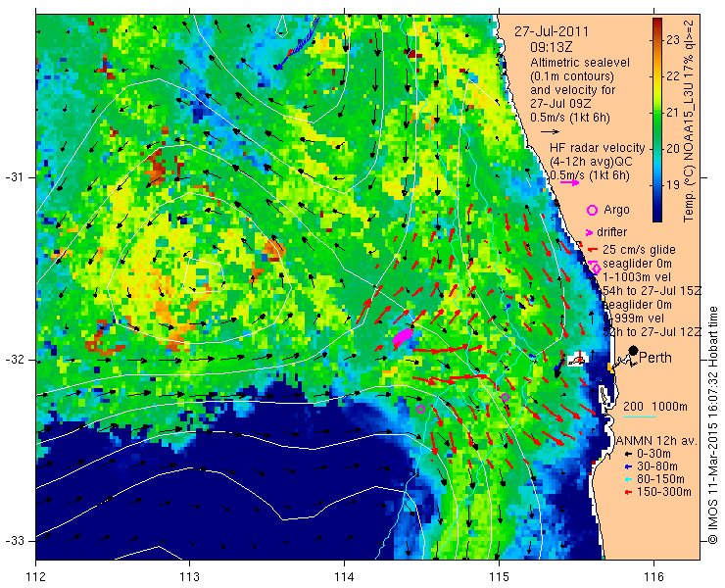Click the eastern Argo float circle on map
Image resolution: width=725 pixels, height=588 pixels.
(505, 397)
